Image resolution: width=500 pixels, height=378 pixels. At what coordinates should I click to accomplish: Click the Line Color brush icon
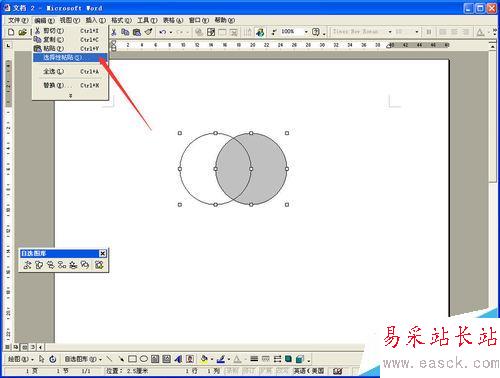click(x=221, y=359)
